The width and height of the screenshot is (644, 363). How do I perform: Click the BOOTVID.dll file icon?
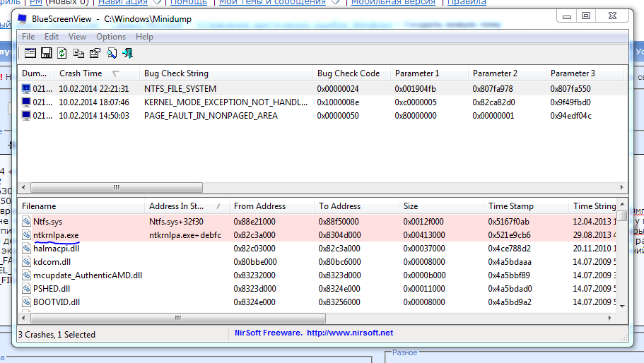[x=27, y=302]
